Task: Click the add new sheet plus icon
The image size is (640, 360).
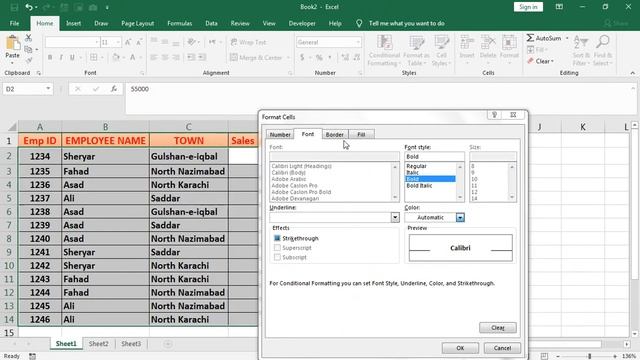Action: click(x=168, y=344)
